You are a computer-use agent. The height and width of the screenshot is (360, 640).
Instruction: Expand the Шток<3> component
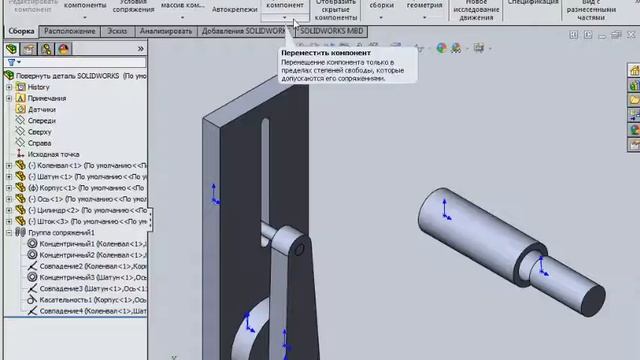(x=9, y=221)
